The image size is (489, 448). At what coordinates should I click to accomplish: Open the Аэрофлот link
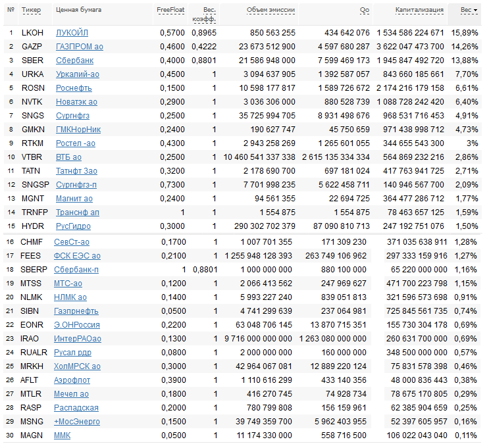point(72,380)
